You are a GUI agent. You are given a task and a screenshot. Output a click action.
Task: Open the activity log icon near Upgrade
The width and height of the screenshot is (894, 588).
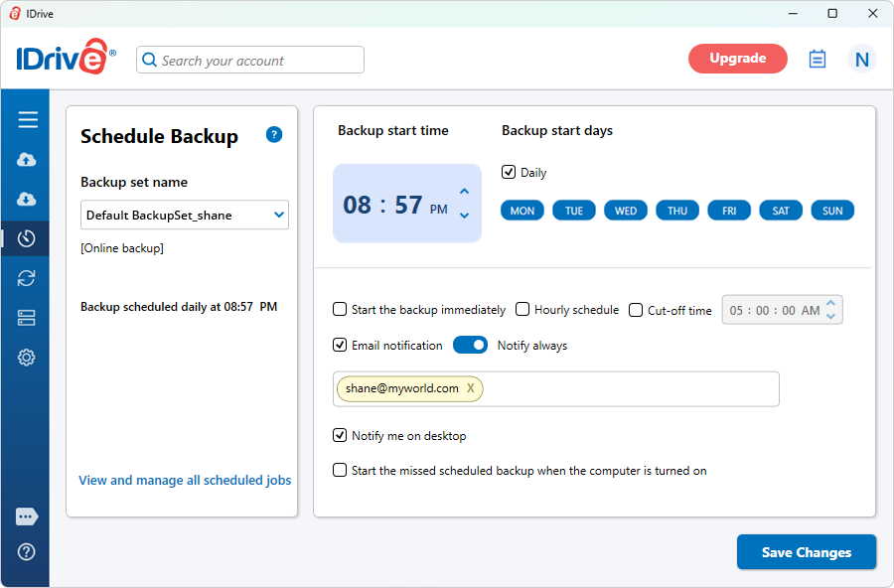[x=818, y=60]
